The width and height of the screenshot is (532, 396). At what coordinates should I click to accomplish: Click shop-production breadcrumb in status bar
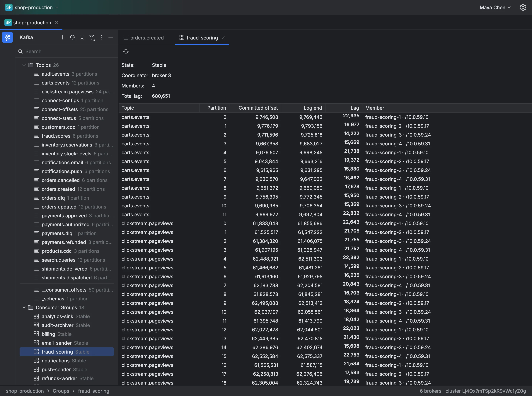[x=25, y=391]
